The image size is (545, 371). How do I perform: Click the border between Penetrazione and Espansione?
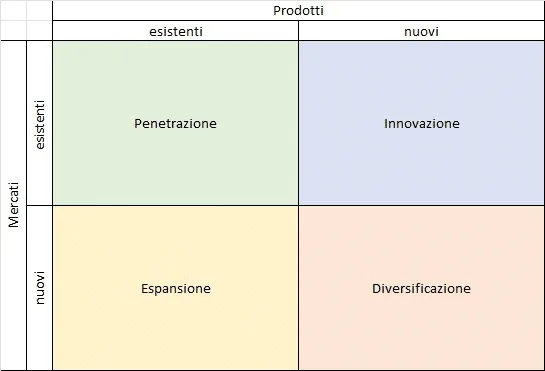(176, 205)
